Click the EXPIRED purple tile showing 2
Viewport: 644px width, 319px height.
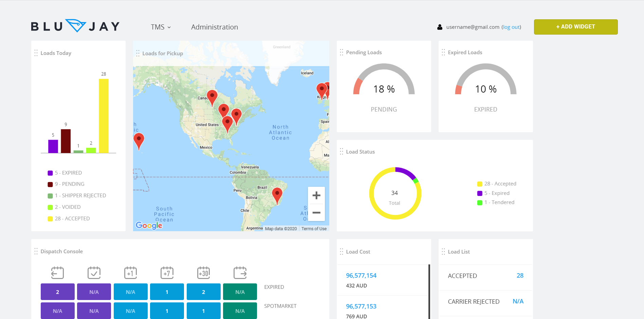[x=58, y=292]
